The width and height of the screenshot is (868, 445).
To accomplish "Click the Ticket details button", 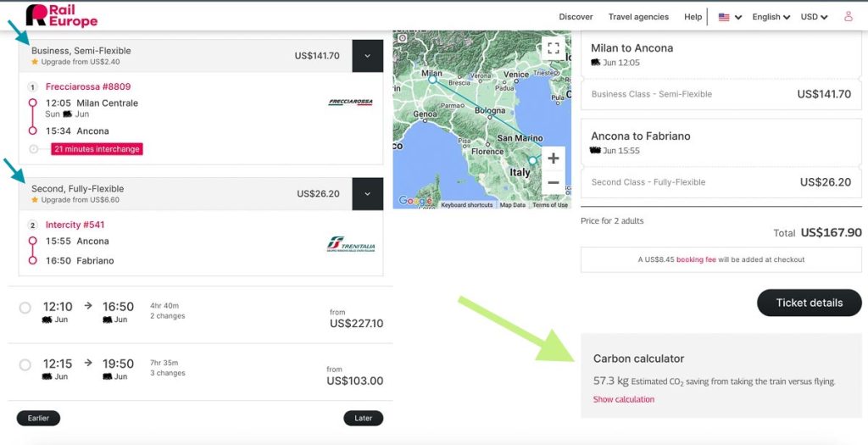I will (810, 303).
